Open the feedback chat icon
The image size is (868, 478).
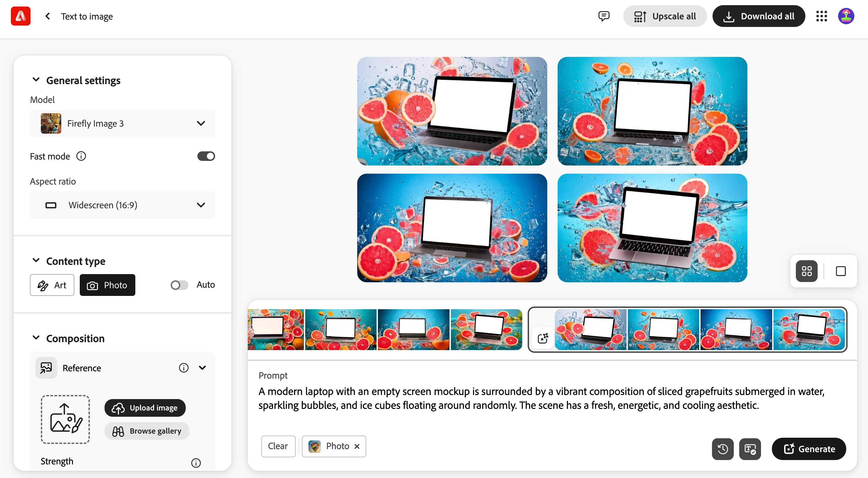click(604, 16)
